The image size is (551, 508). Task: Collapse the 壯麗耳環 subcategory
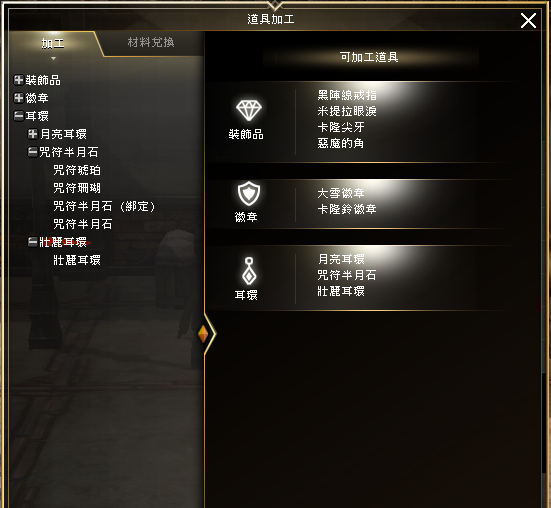[33, 242]
